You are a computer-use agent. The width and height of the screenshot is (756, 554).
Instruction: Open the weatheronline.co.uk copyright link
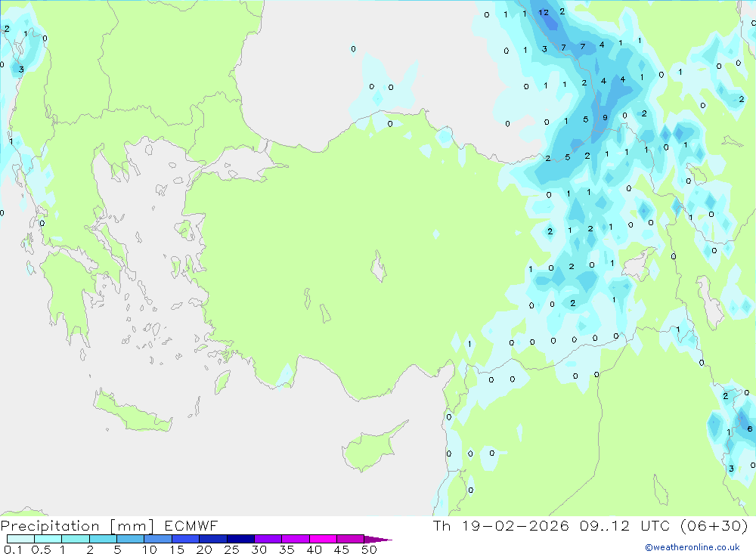click(x=692, y=547)
